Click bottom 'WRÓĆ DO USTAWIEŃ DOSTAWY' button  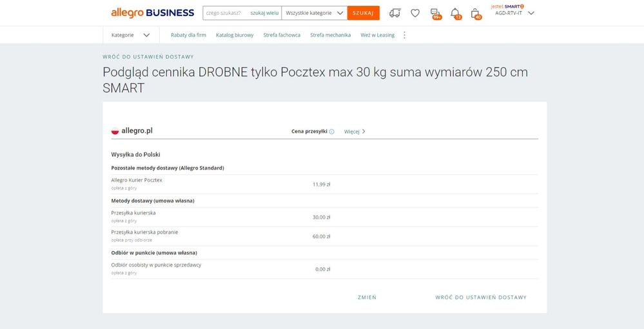(x=481, y=297)
